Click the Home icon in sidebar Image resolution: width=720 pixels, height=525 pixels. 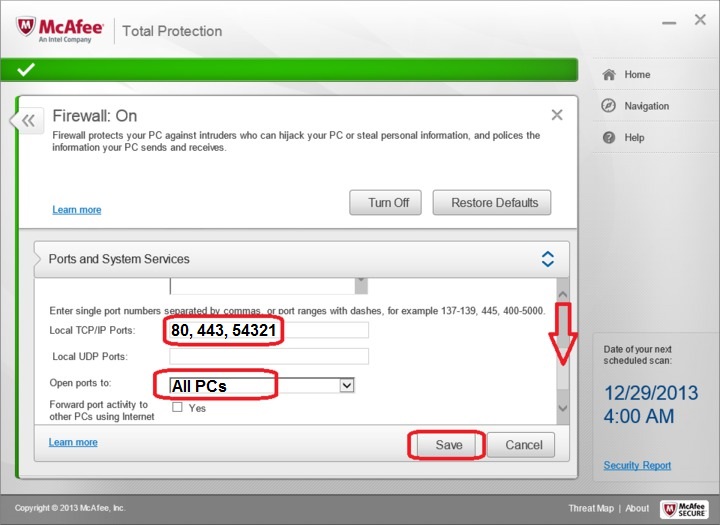608,75
